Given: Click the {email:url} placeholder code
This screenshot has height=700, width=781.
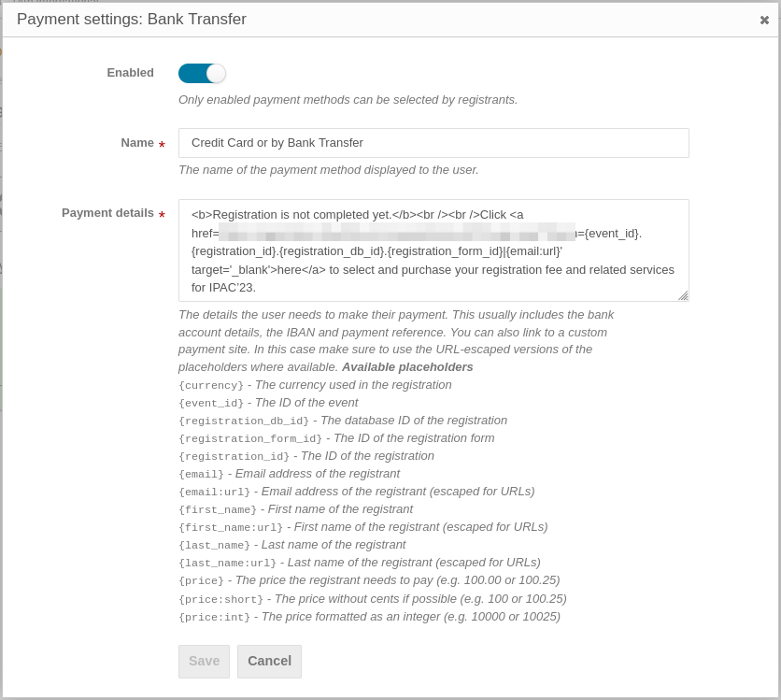Looking at the screenshot, I should 214,492.
